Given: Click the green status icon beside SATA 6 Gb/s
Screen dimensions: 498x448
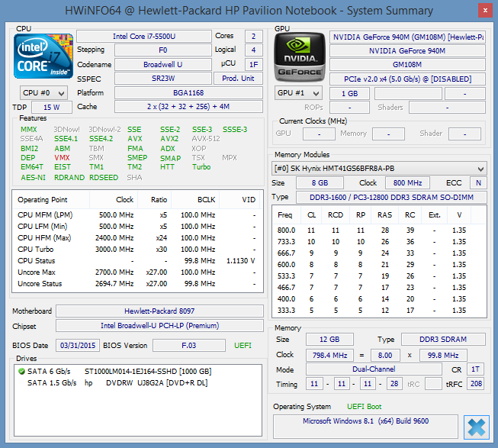Looking at the screenshot, I should coord(21,372).
